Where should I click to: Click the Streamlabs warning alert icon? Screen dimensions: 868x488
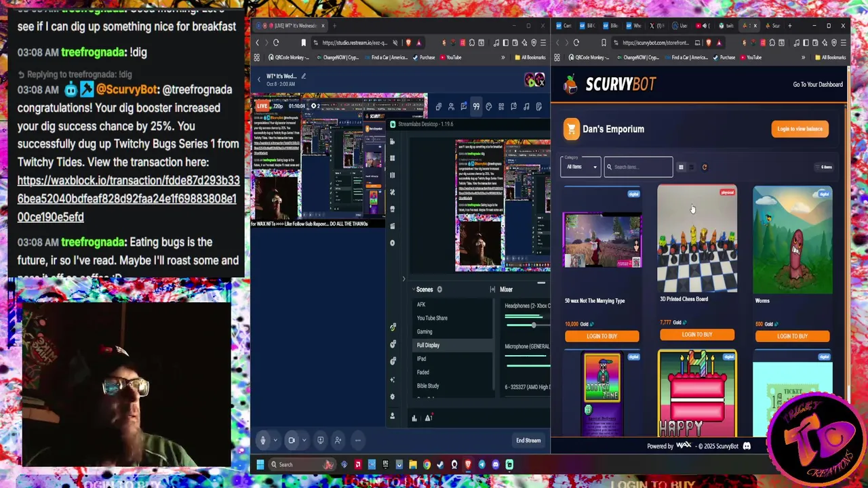tap(428, 418)
